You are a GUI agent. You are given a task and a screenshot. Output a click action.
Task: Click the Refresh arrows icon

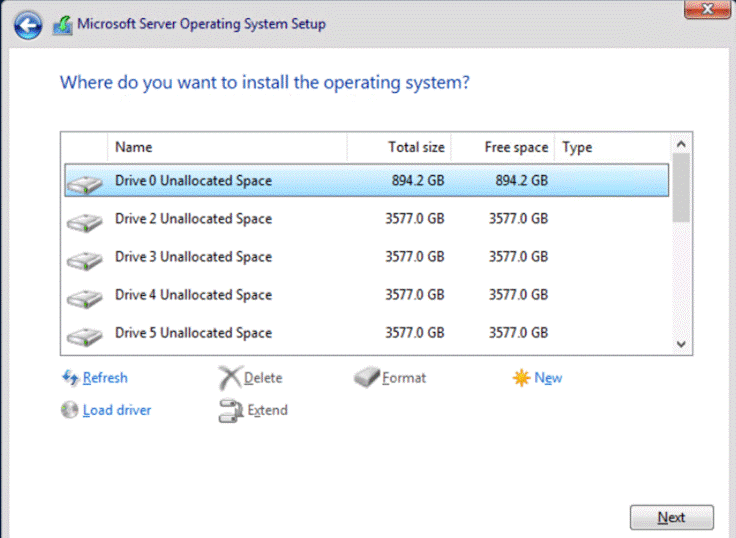[x=70, y=377]
